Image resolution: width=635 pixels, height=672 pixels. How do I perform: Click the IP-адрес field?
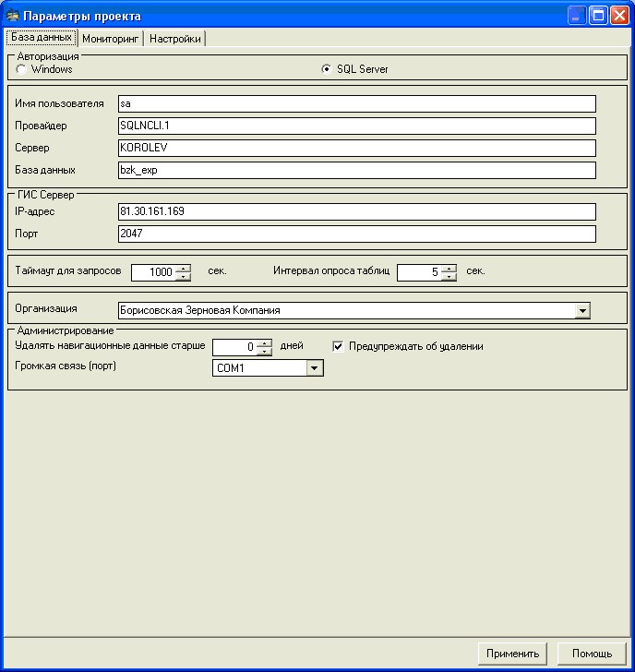[356, 211]
